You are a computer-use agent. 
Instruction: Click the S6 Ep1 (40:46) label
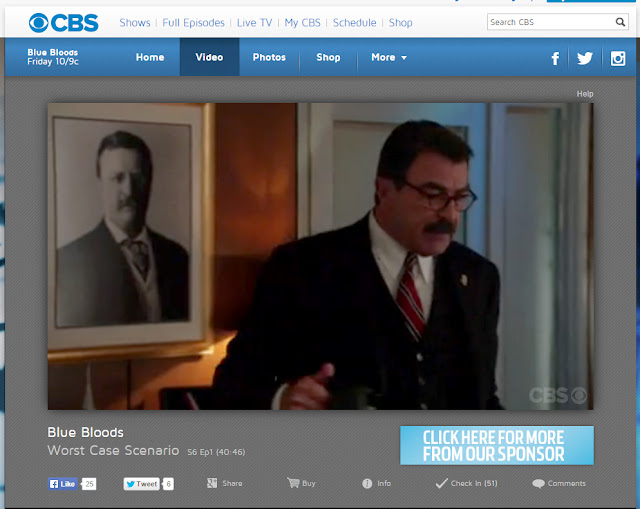tap(216, 452)
